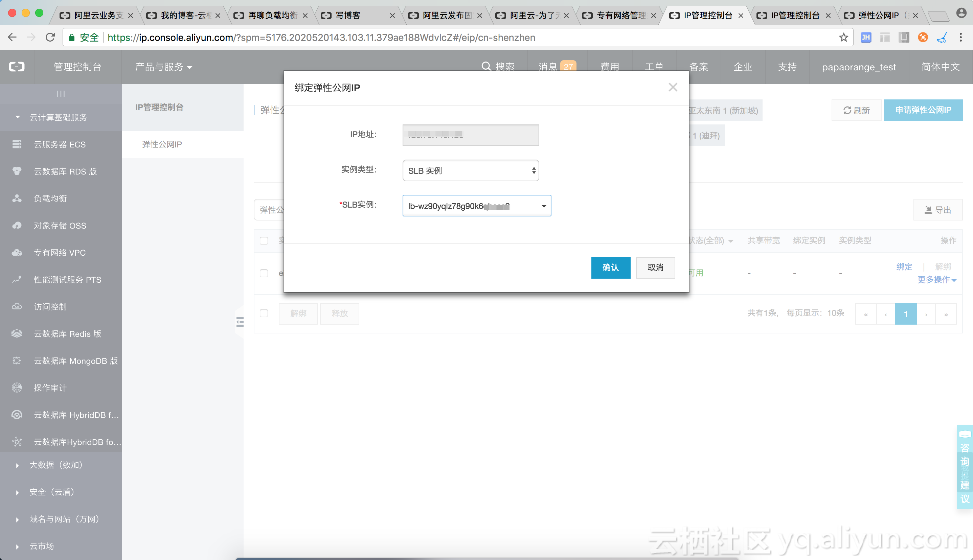Open the 性能测试服务 PTS icon
This screenshot has width=973, height=560.
17,280
